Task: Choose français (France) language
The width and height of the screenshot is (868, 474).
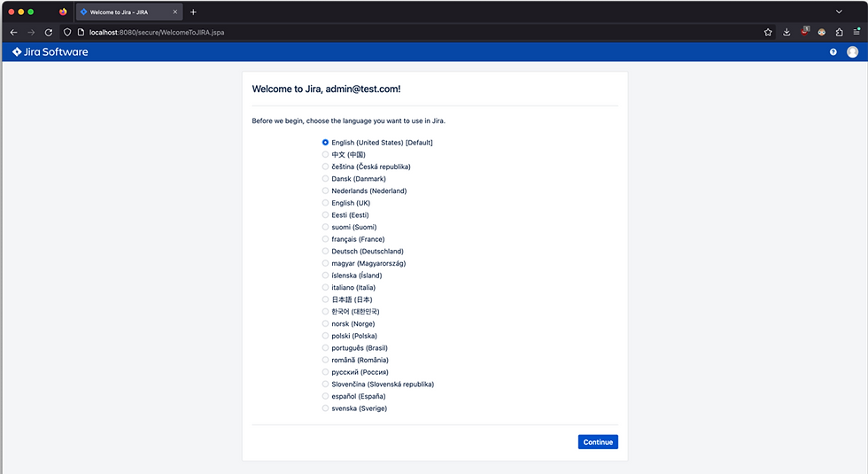Action: click(x=326, y=239)
